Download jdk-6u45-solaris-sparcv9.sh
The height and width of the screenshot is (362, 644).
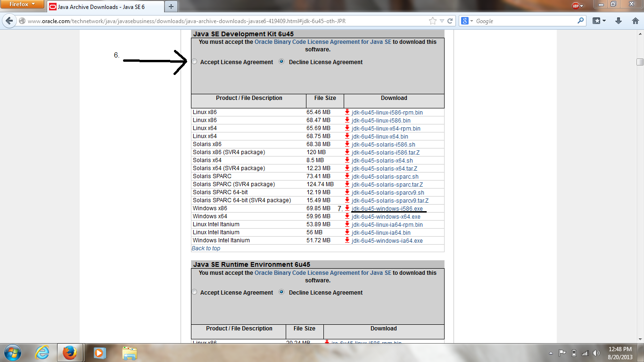click(x=388, y=193)
